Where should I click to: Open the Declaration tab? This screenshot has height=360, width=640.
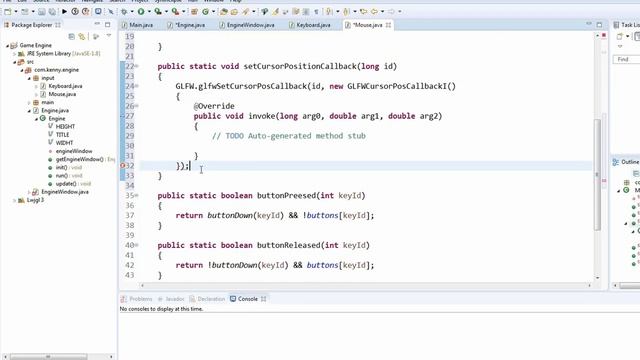[x=207, y=299]
